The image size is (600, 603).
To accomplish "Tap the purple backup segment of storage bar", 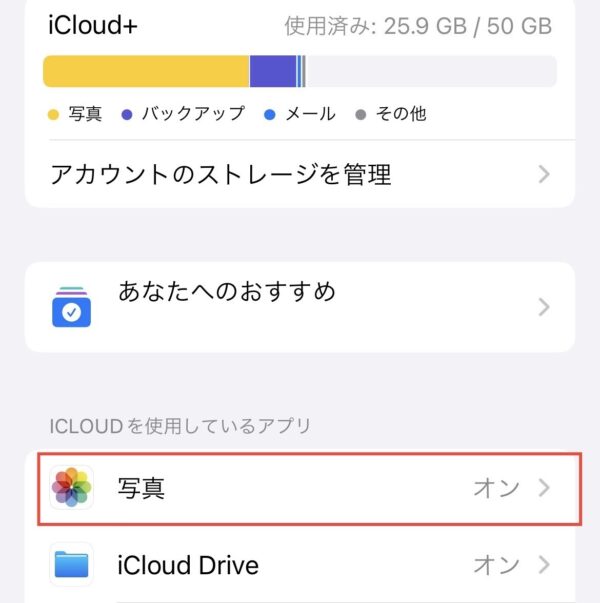I will coord(273,71).
